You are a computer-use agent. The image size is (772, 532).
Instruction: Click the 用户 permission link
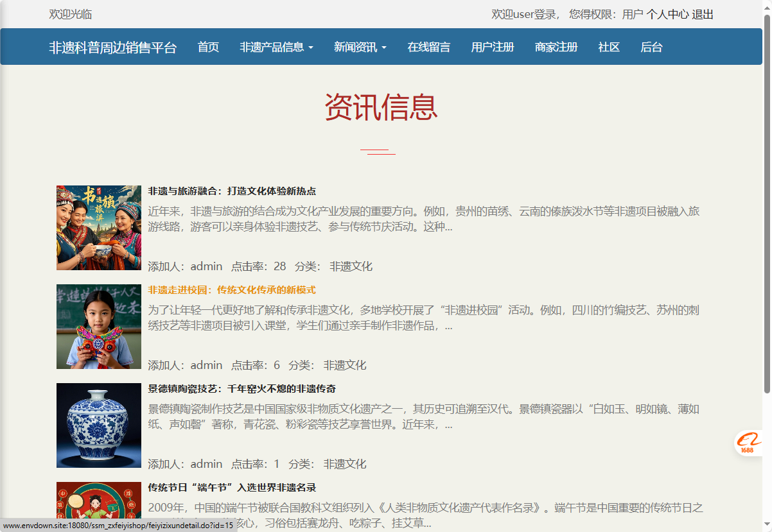point(631,14)
